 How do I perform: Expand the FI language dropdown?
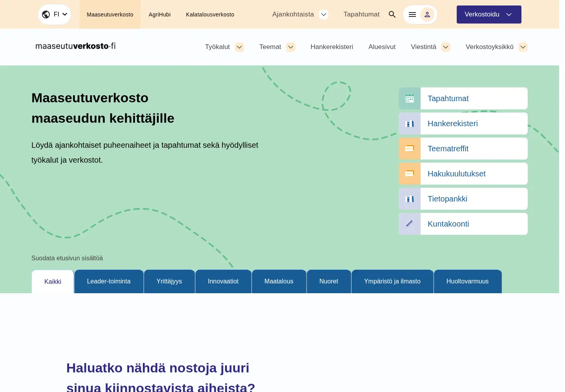coord(55,15)
